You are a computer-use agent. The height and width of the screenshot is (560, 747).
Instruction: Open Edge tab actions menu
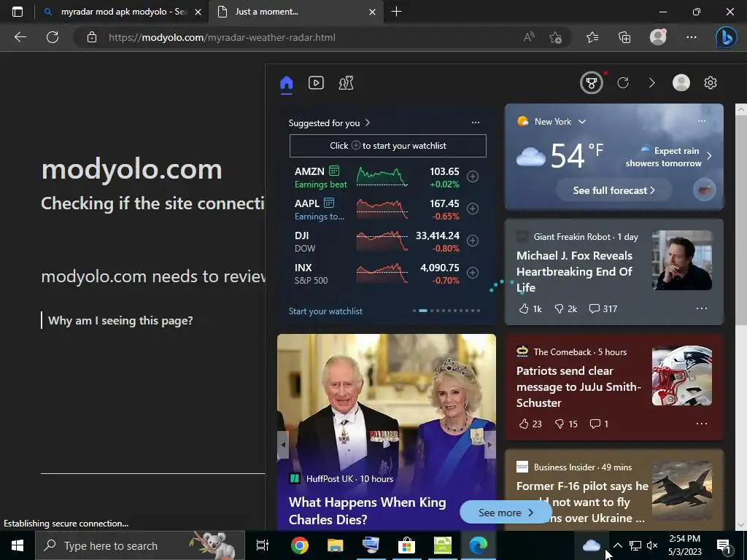tap(18, 12)
